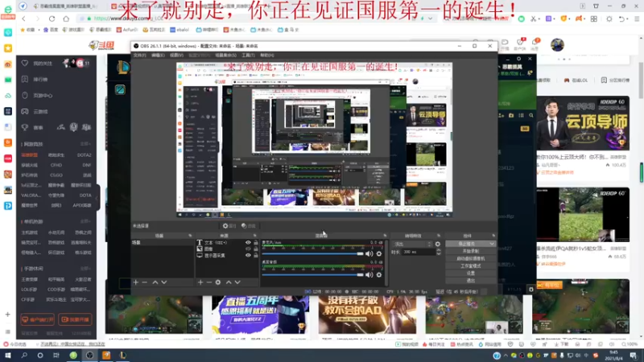The width and height of the screenshot is (644, 362).
Task: Click Douyu 客户端打开 button
Action: (x=37, y=319)
